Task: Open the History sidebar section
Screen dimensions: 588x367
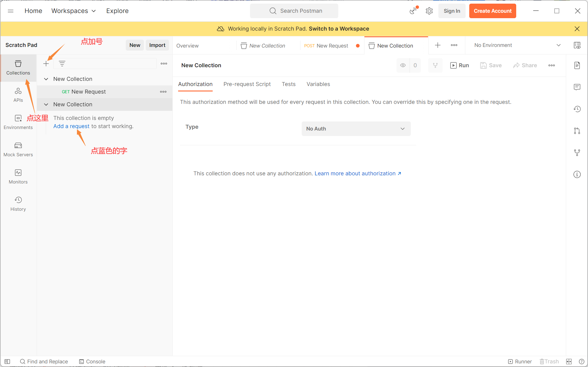Action: pyautogui.click(x=18, y=204)
